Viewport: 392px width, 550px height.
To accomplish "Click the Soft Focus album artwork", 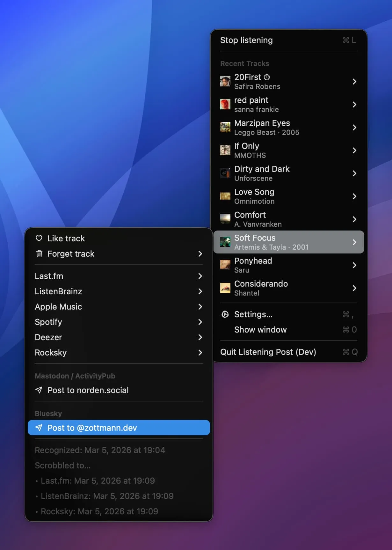I will [x=225, y=242].
